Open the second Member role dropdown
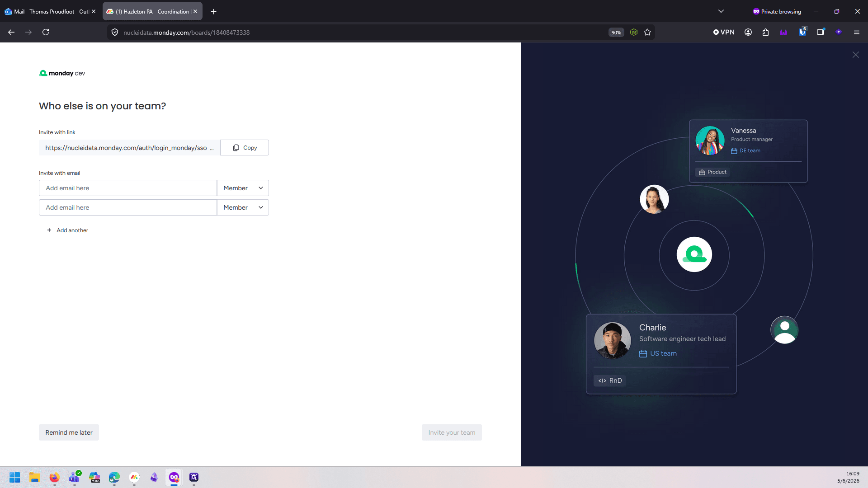The height and width of the screenshot is (488, 868). click(x=243, y=207)
